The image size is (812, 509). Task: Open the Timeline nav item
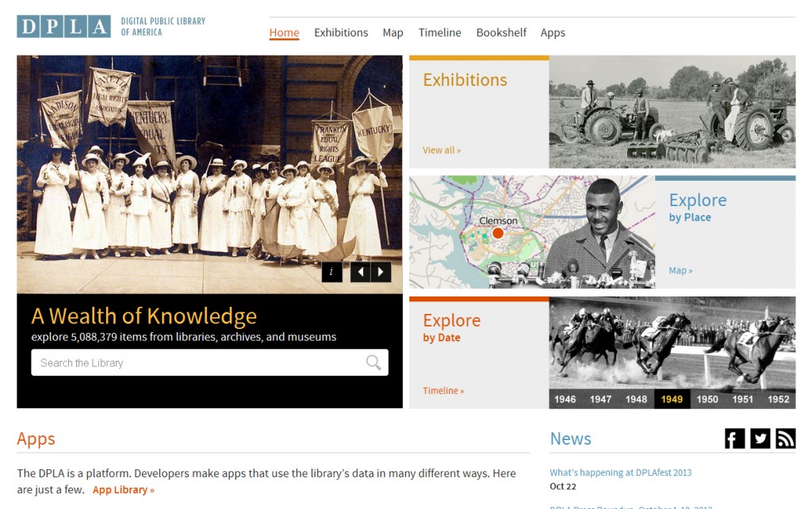pyautogui.click(x=439, y=33)
